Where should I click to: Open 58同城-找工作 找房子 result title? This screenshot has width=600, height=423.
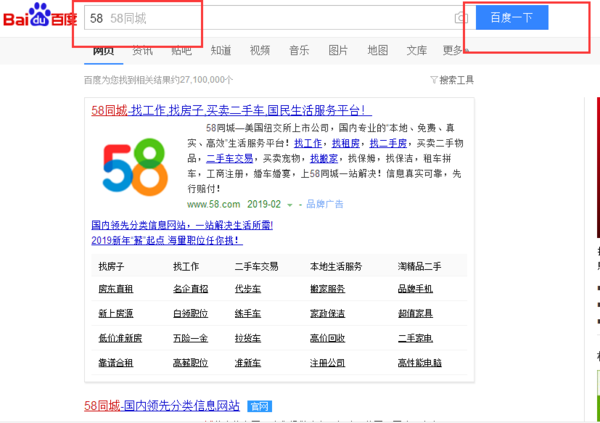[x=231, y=111]
